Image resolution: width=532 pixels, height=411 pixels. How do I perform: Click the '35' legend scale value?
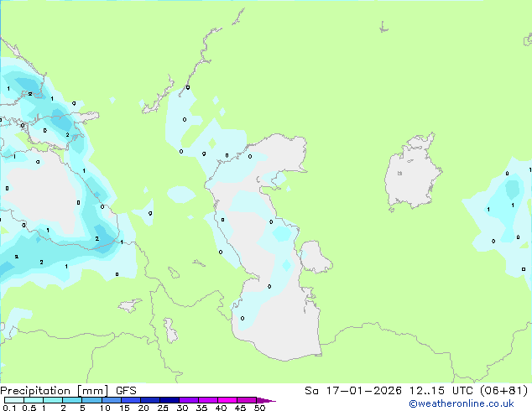click(201, 408)
